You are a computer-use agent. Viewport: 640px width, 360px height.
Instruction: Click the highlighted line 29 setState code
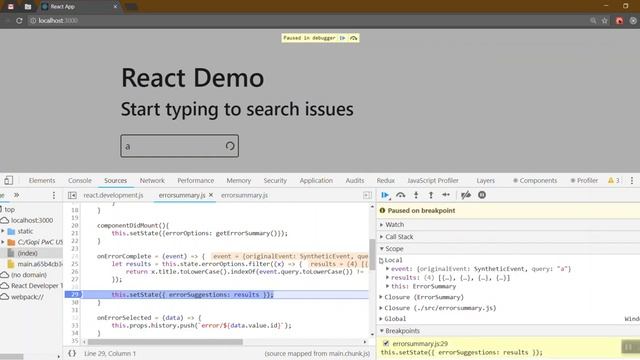pyautogui.click(x=192, y=295)
